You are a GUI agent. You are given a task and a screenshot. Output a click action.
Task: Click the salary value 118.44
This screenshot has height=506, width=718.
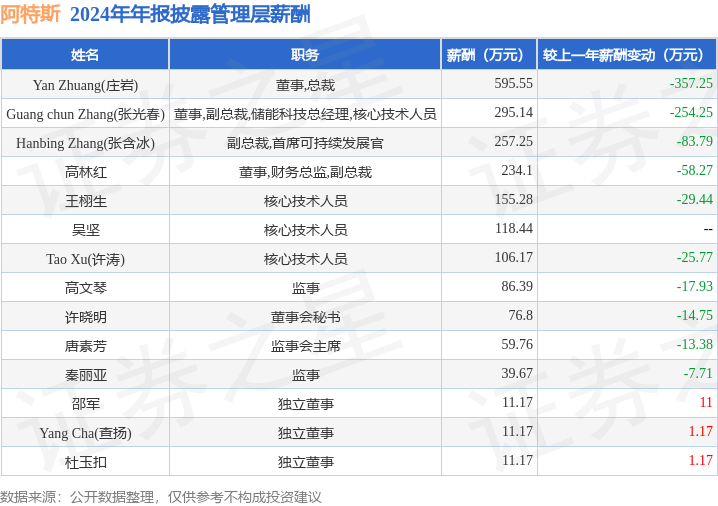(513, 228)
